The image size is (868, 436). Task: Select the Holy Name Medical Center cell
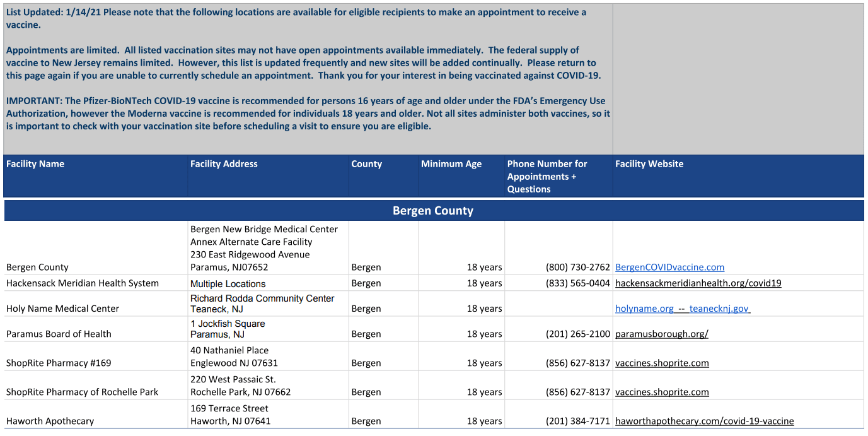(62, 309)
